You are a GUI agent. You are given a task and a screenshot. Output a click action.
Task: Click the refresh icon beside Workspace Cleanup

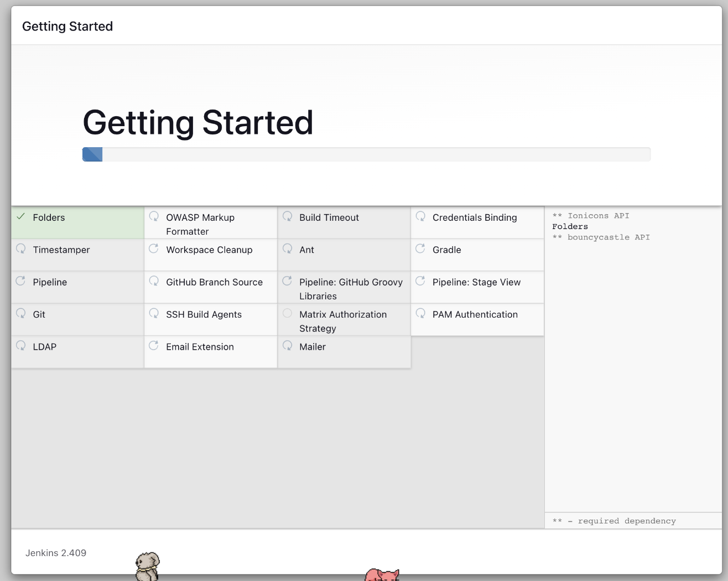pos(154,248)
